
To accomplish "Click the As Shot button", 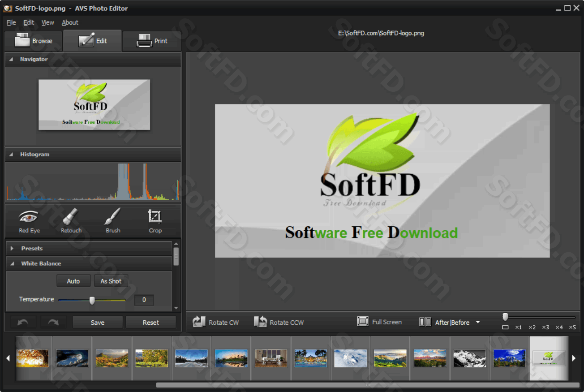I will tap(111, 281).
